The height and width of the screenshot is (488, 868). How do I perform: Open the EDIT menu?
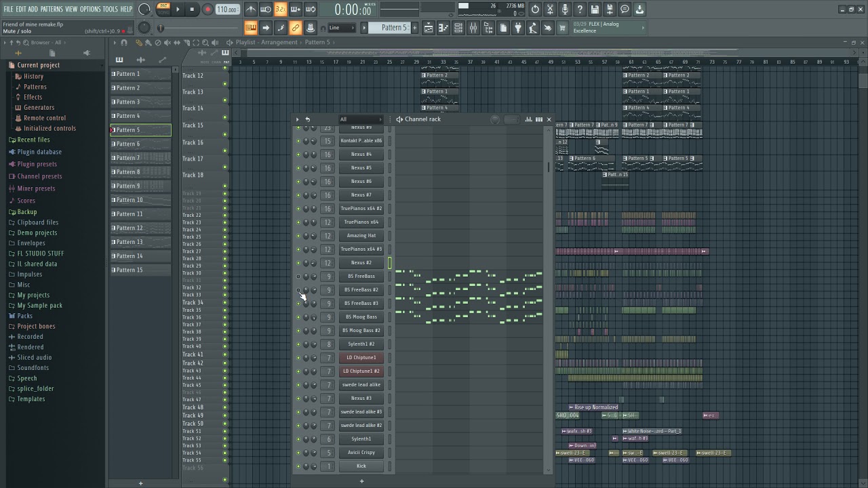(21, 9)
